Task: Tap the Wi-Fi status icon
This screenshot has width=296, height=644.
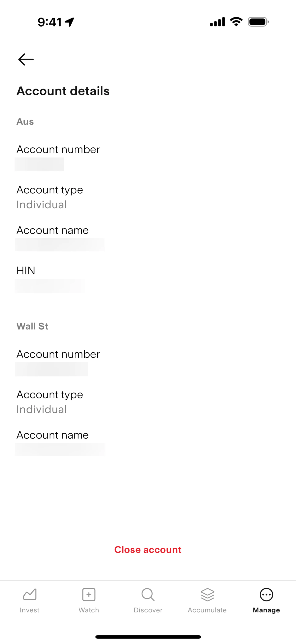Action: tap(236, 22)
